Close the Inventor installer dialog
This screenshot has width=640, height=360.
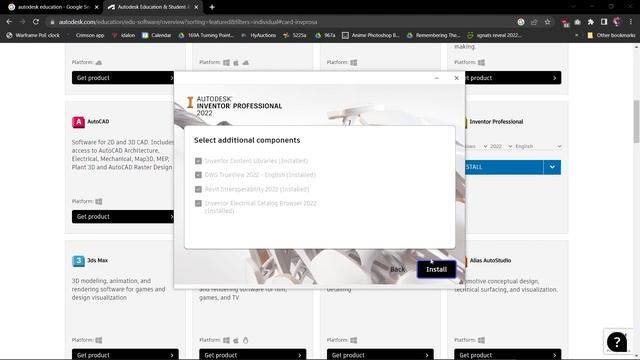point(456,78)
